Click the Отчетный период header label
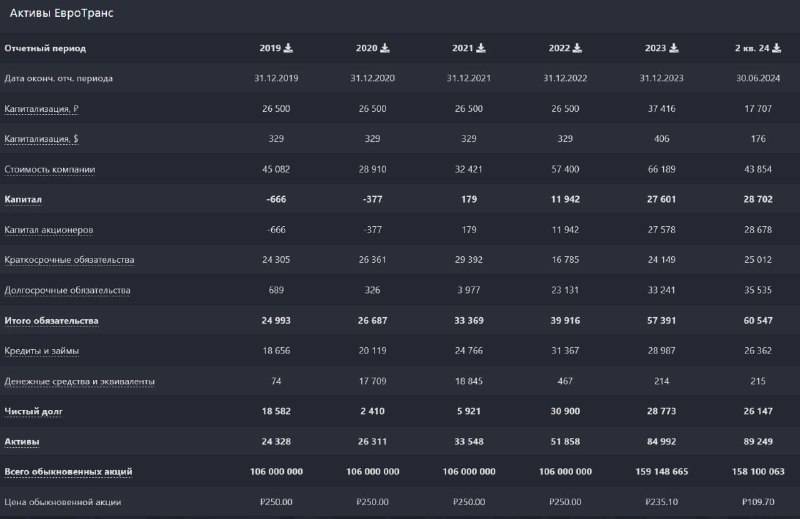The image size is (800, 519). click(x=45, y=48)
